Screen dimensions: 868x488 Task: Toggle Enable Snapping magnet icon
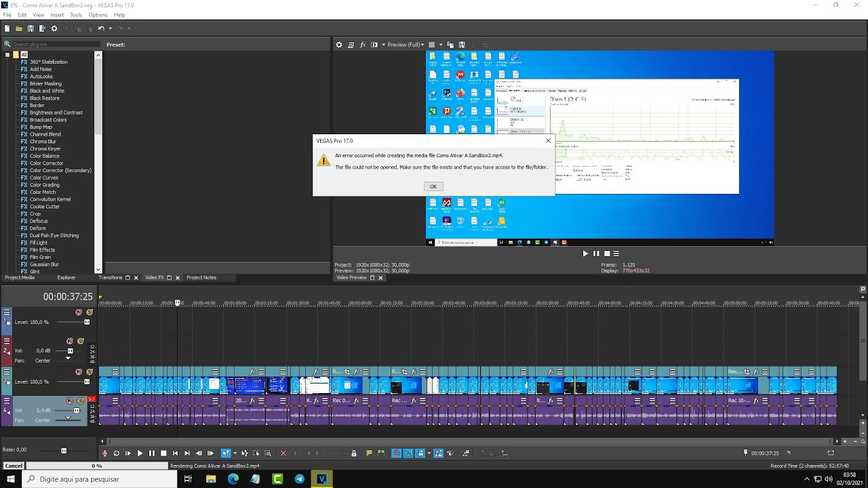tap(397, 453)
